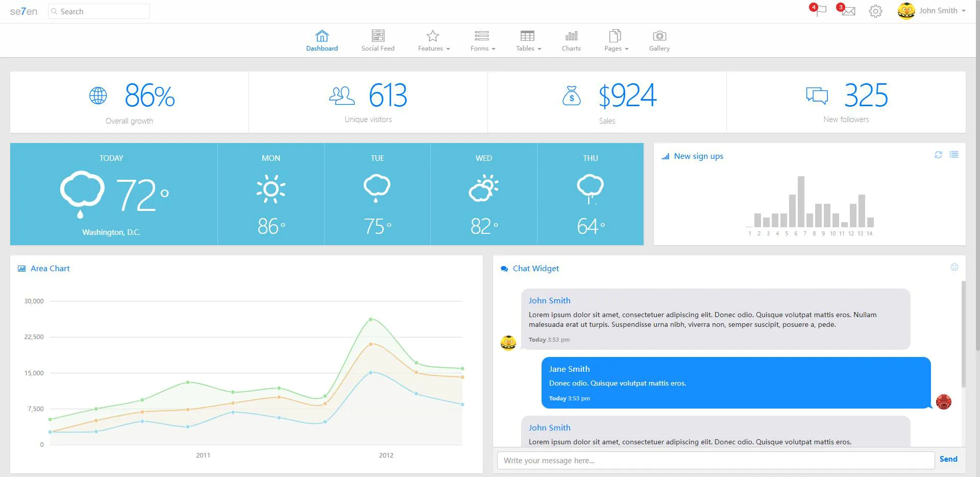Send the chat message
The image size is (980, 477).
948,459
